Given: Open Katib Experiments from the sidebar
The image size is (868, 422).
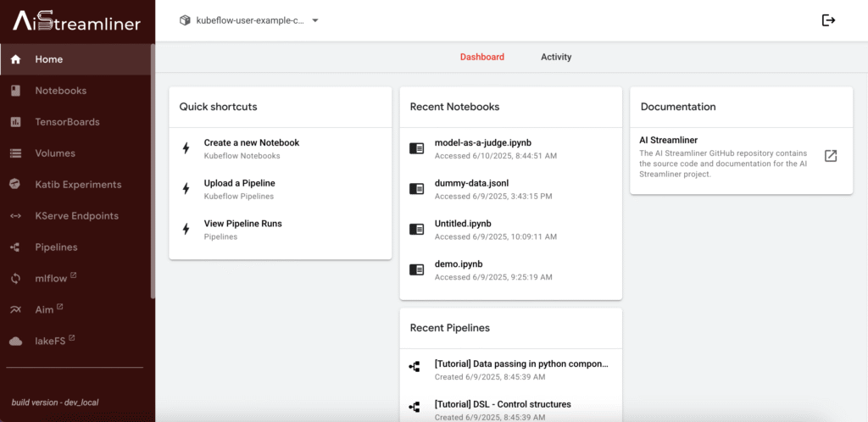Looking at the screenshot, I should pyautogui.click(x=75, y=184).
